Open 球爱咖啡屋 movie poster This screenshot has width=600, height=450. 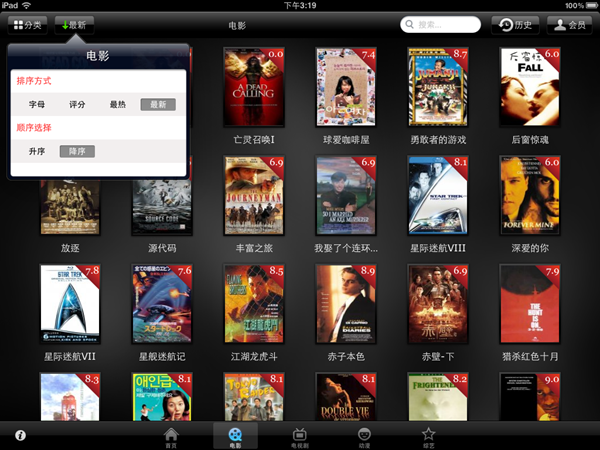tap(346, 87)
